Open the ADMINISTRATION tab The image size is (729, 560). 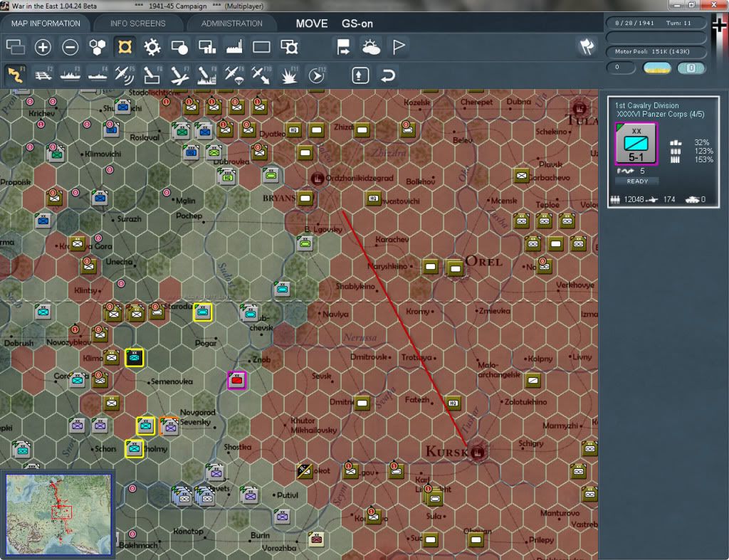[x=231, y=23]
